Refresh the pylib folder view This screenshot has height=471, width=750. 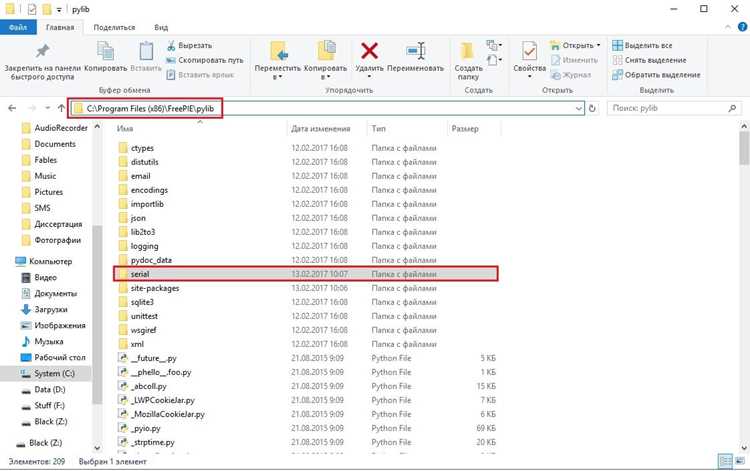(592, 109)
